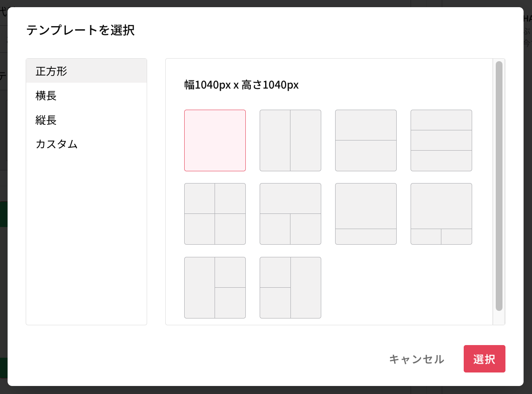Pick the two horizontal rows template
Viewport: 532px width, 394px height.
[366, 140]
